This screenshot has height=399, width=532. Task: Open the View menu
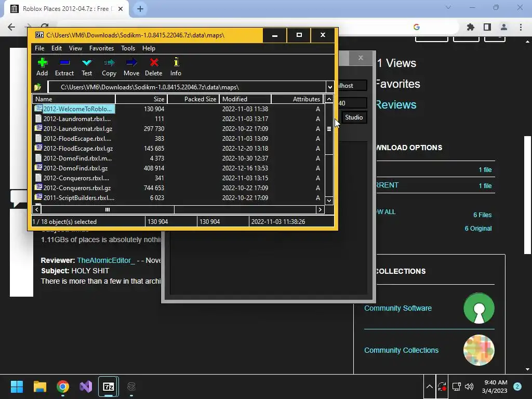76,48
